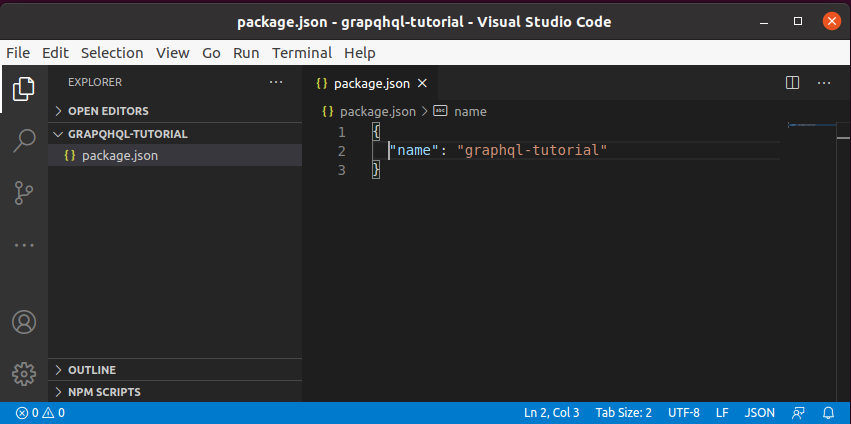Show additional views ellipsis in activity bar
This screenshot has width=851, height=424.
[x=23, y=245]
